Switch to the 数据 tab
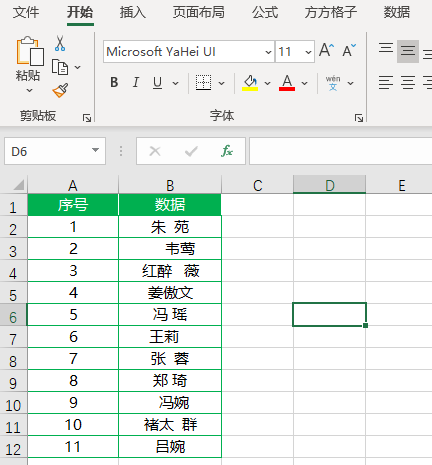432x465 pixels. 397,13
